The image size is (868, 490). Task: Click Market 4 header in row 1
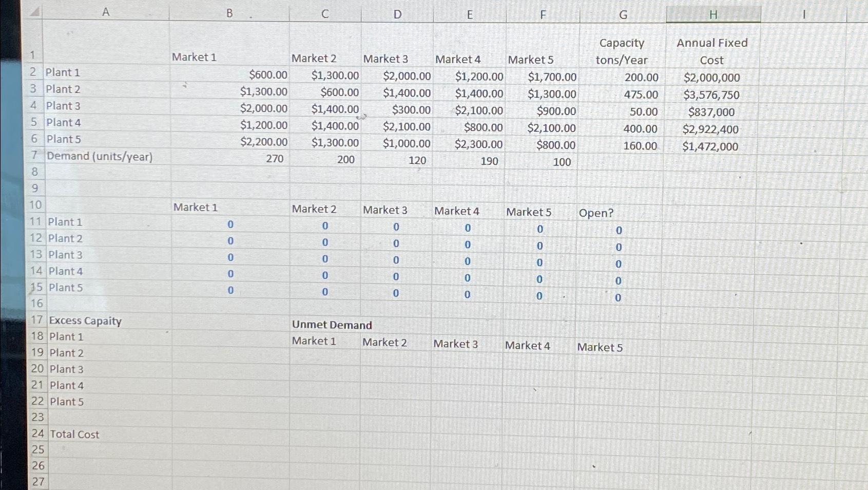point(458,60)
